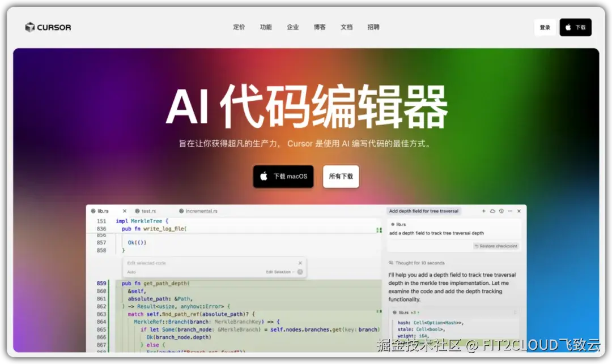Open the Edit Selection dropdown

coord(280,272)
